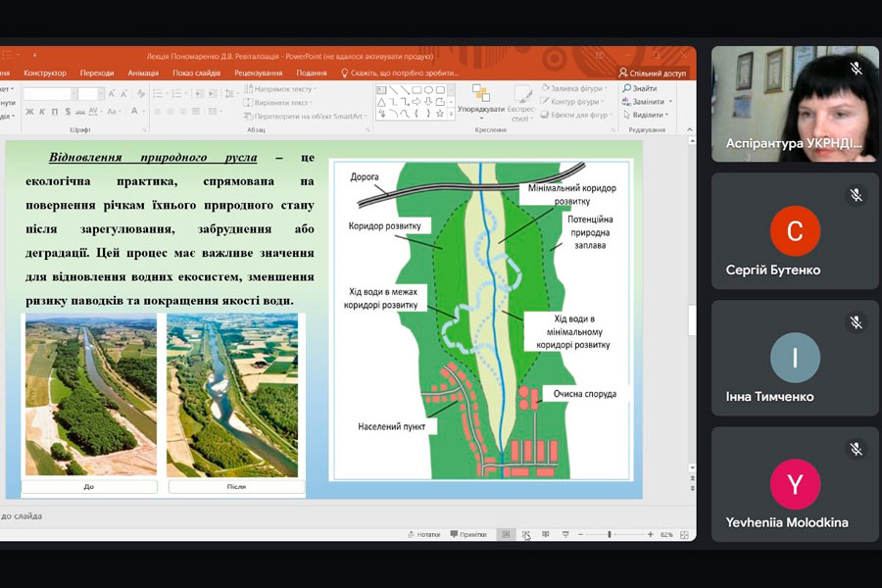The image size is (882, 588).
Task: Click the zoom in plus icon
Action: coord(650,534)
